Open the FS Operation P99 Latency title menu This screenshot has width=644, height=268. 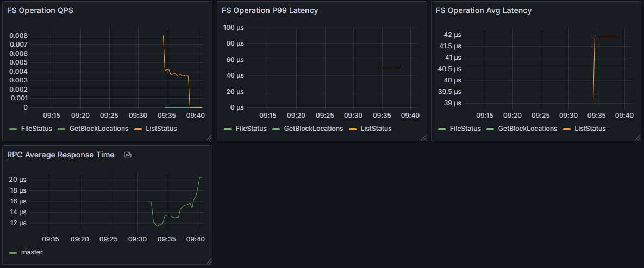tap(270, 10)
